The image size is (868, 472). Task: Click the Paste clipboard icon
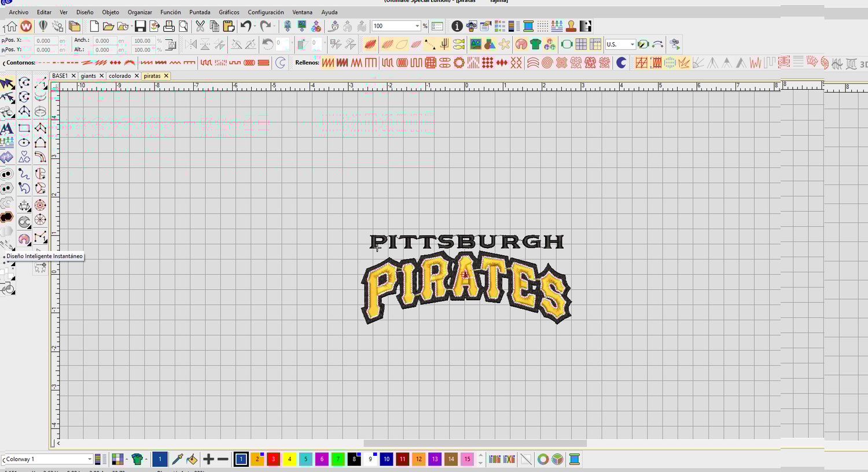229,26
